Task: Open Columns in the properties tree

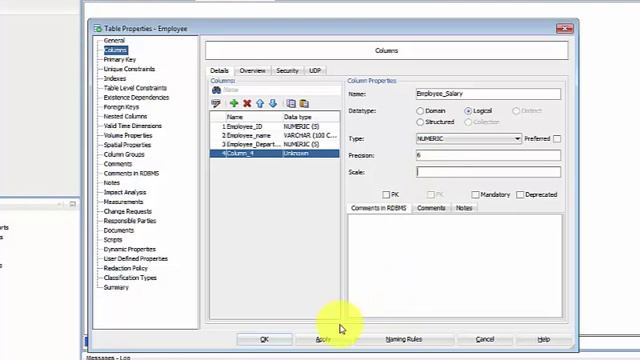Action: (x=116, y=50)
